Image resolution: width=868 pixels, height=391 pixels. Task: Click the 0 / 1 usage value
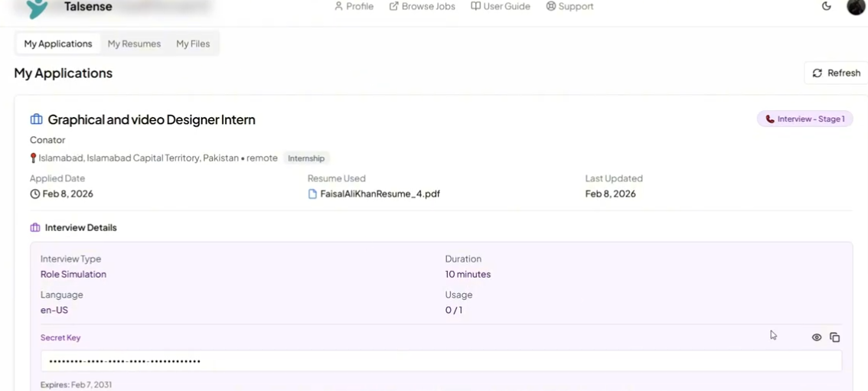pos(454,310)
